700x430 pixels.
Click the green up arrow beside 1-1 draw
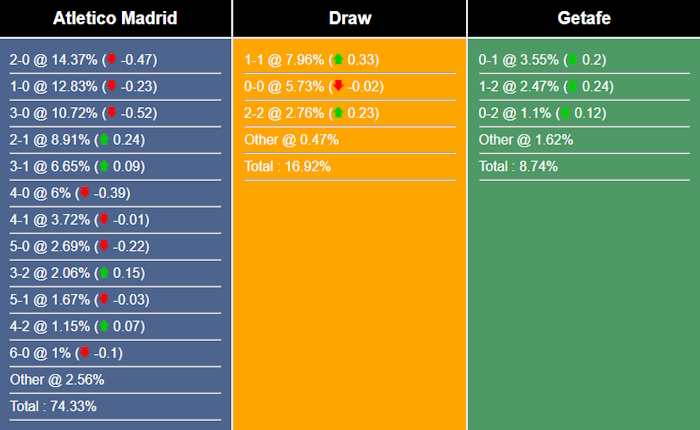point(339,59)
